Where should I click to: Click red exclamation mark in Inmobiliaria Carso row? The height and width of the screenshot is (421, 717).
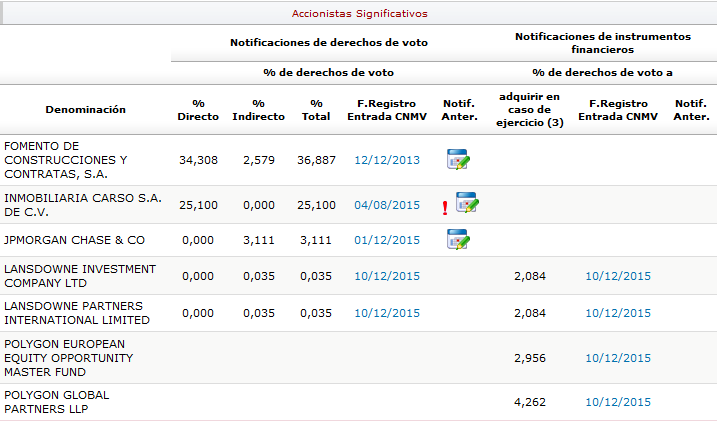click(445, 208)
